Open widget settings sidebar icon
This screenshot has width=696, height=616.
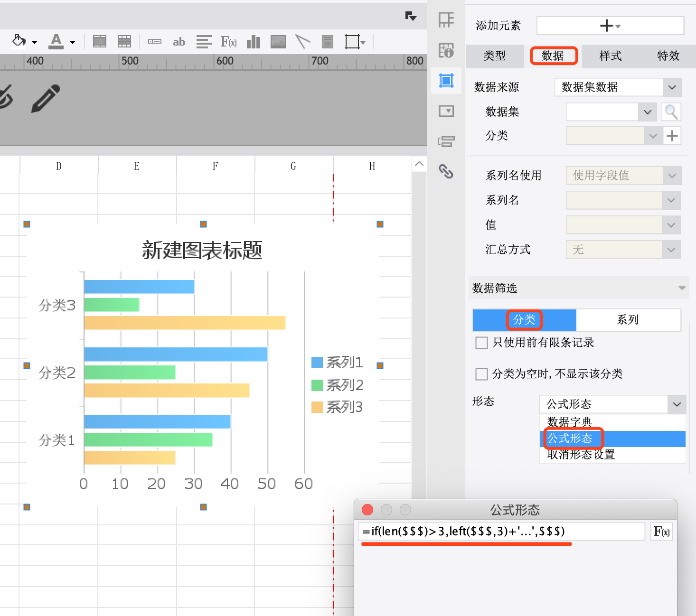pyautogui.click(x=446, y=111)
